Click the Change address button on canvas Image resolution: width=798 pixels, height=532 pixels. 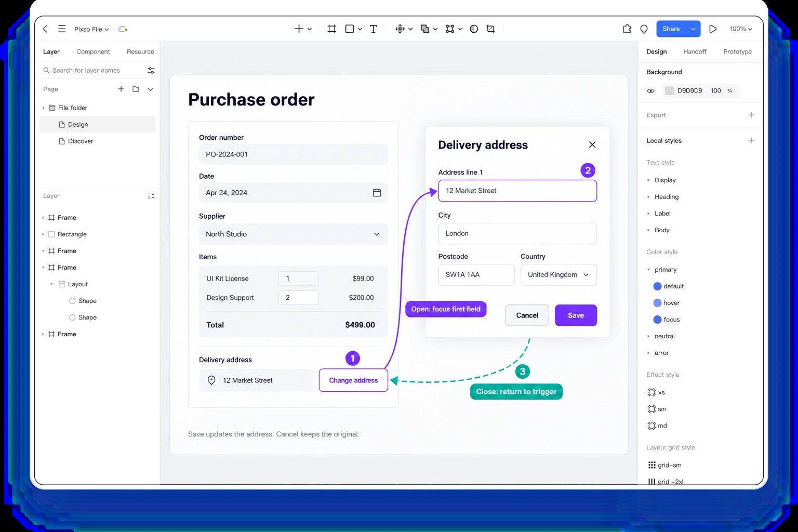[x=353, y=380]
